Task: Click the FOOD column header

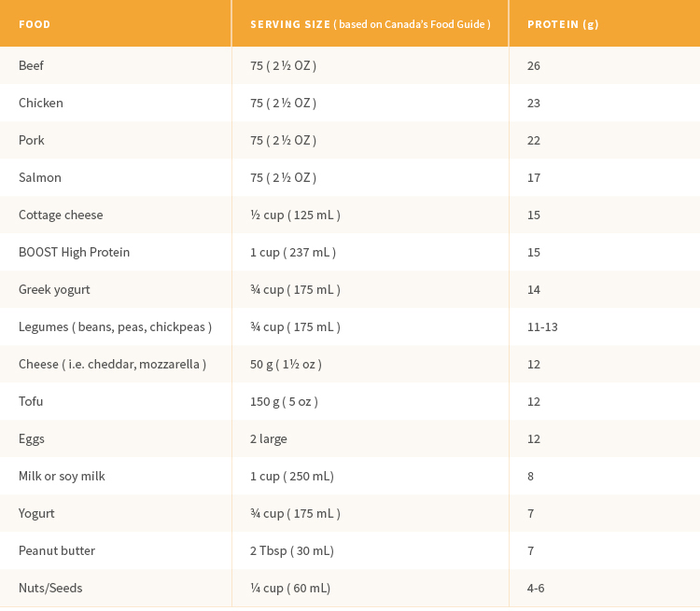Action: tap(35, 24)
